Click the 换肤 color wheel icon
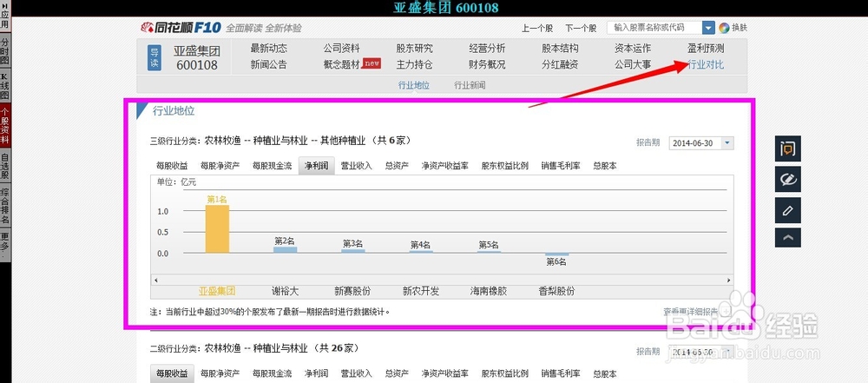 724,28
